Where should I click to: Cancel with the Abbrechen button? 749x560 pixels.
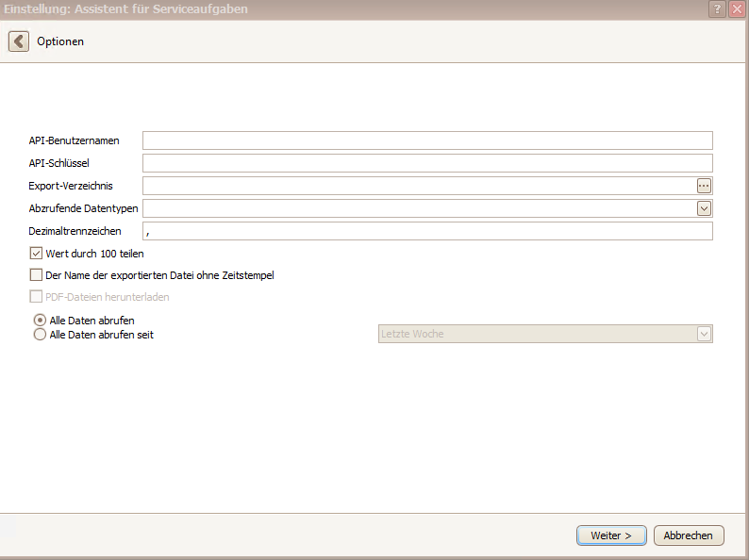[x=689, y=535]
